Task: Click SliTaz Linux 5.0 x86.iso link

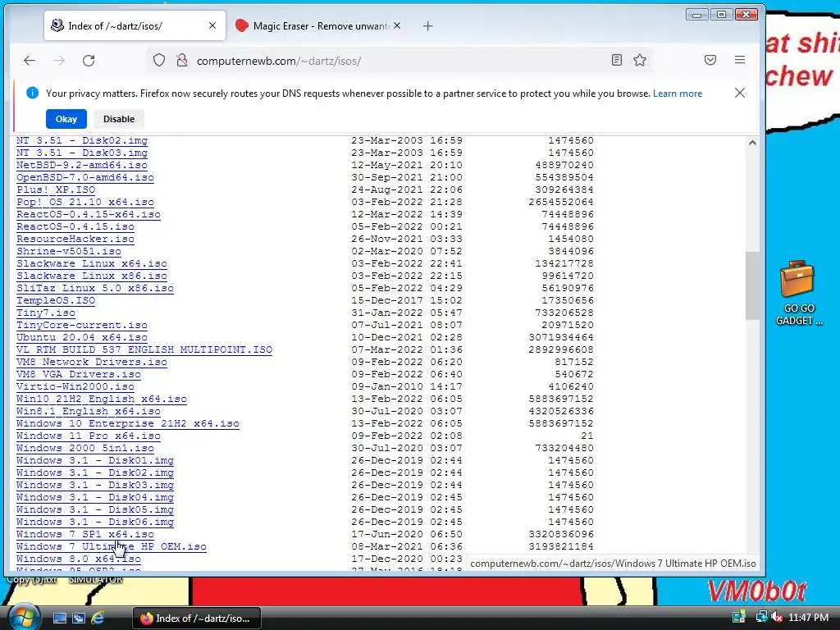Action: point(95,288)
